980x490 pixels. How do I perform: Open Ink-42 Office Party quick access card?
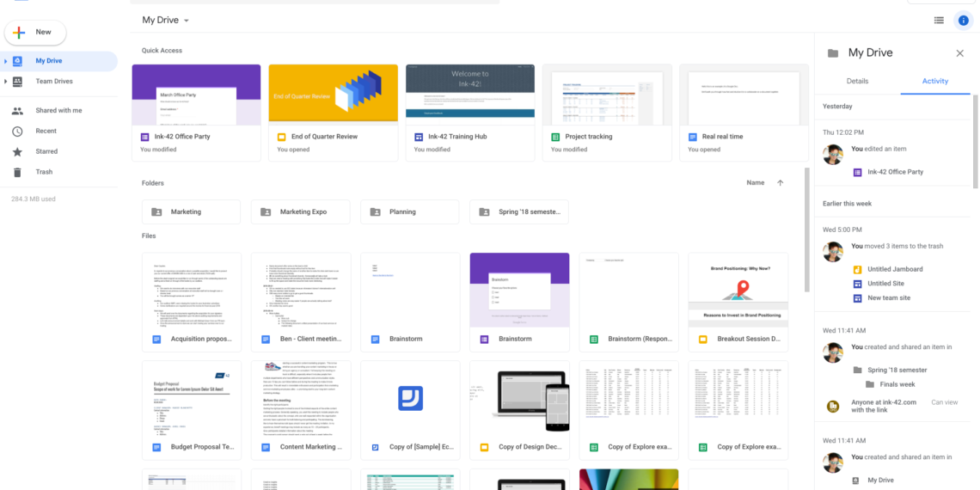196,113
